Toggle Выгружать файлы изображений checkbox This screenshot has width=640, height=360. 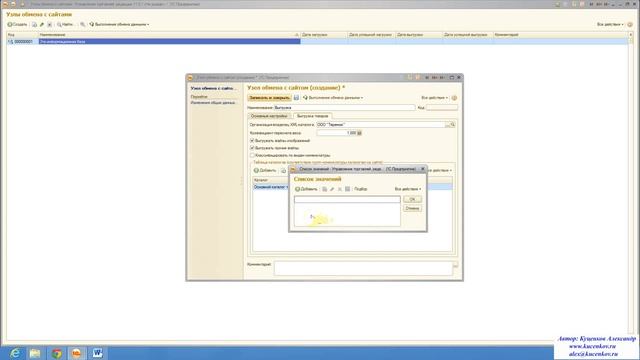pyautogui.click(x=252, y=140)
